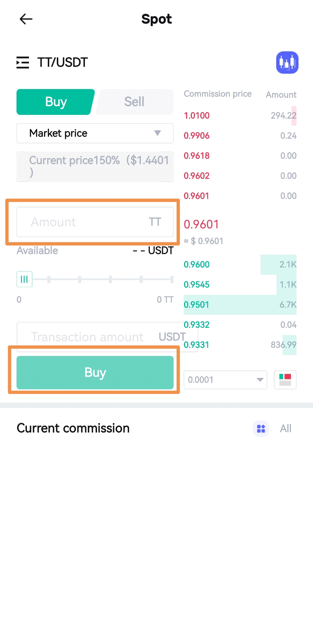Select the Buy tab
This screenshot has width=313, height=644.
point(56,102)
